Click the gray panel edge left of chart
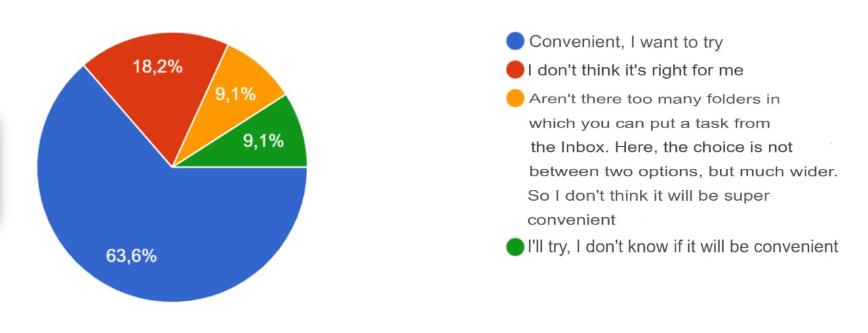This screenshot has height=333, width=868. 3,166
